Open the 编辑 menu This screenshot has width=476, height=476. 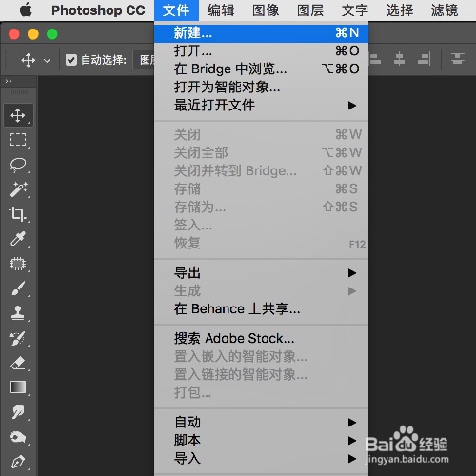tap(221, 10)
